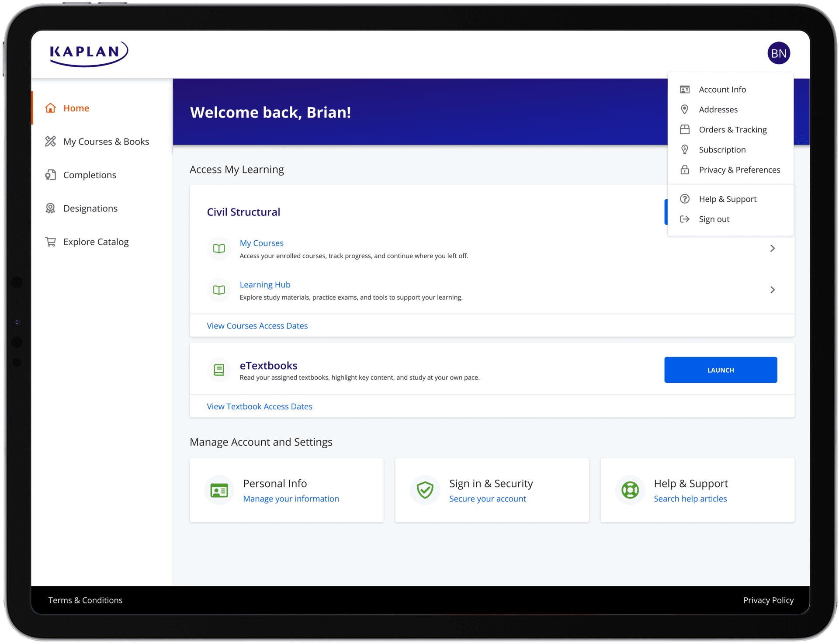This screenshot has height=644, width=839.
Task: Click the Help & Support question mark icon
Action: coord(685,199)
